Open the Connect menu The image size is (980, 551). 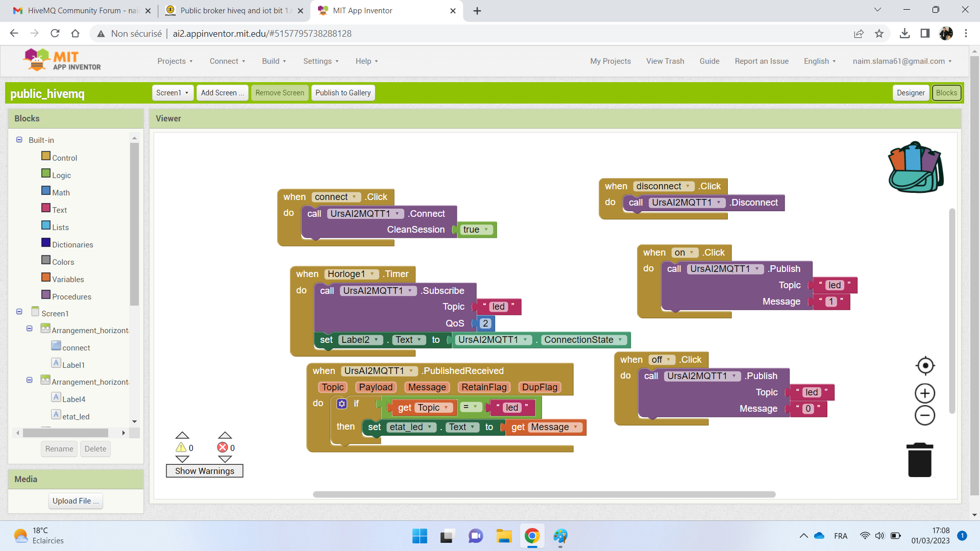tap(228, 61)
